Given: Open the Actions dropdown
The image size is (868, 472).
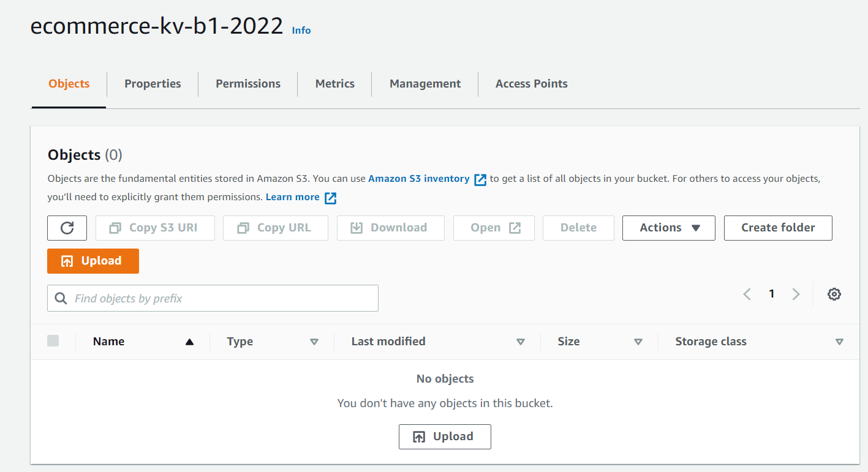Looking at the screenshot, I should coord(668,227).
